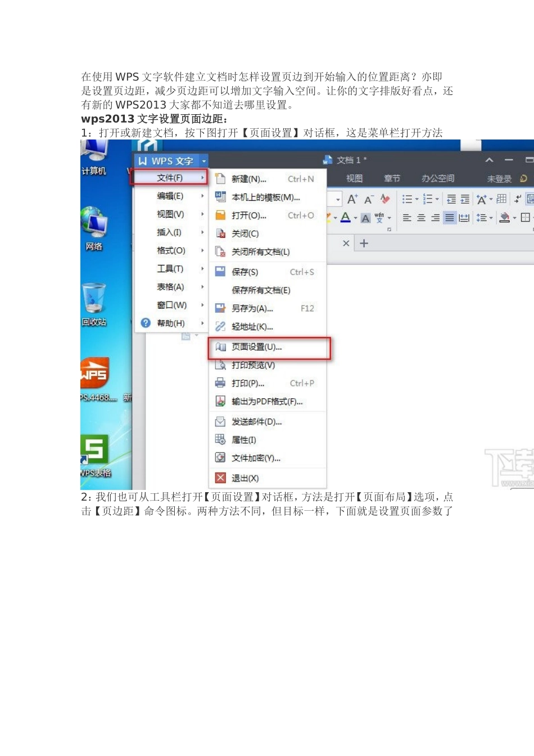Viewport: 534px width, 756px height.
Task: Click the 本机上的模板(M) template icon
Action: click(220, 197)
